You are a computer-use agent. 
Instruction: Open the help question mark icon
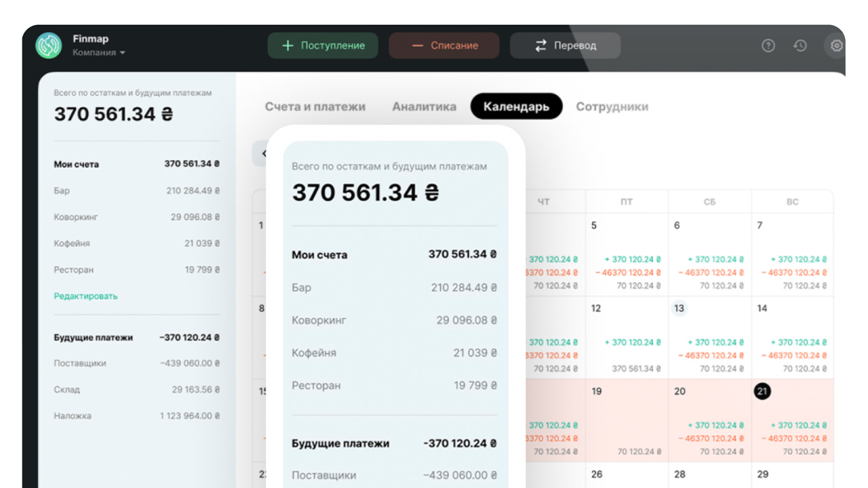click(768, 45)
